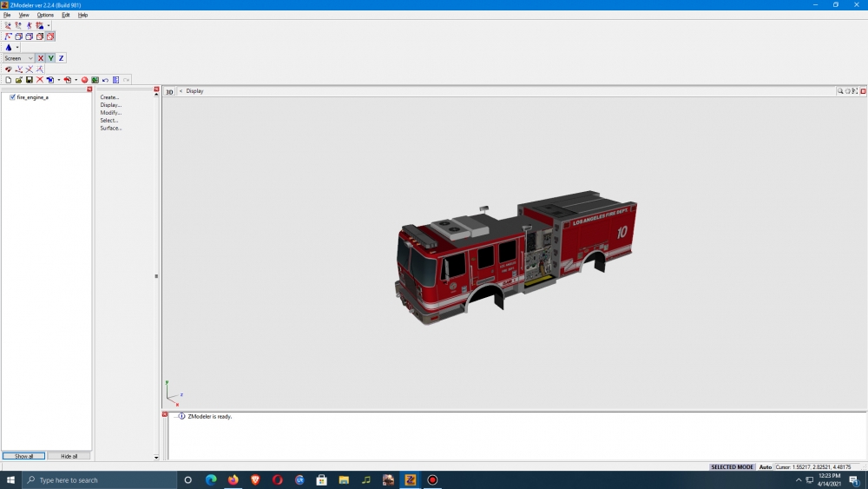
Task: Click the viewport pan arrows icon
Action: 855,91
